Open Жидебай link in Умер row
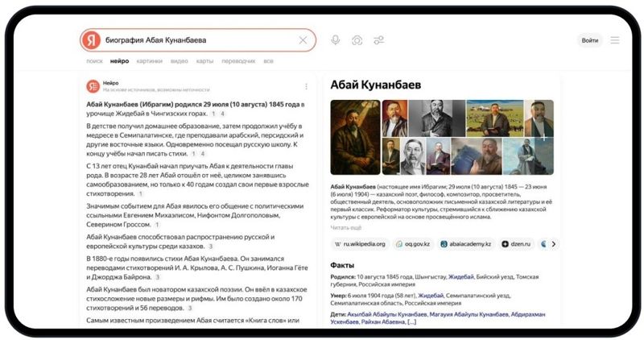The image size is (644, 340). tap(431, 295)
